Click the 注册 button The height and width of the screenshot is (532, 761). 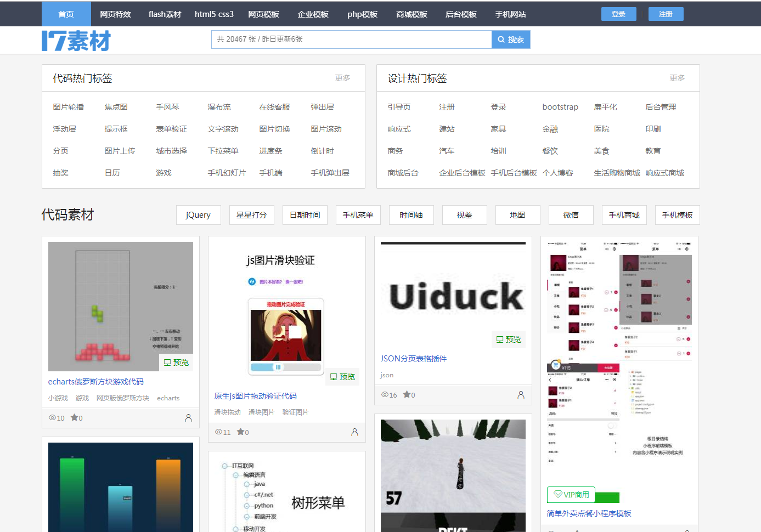click(x=666, y=14)
